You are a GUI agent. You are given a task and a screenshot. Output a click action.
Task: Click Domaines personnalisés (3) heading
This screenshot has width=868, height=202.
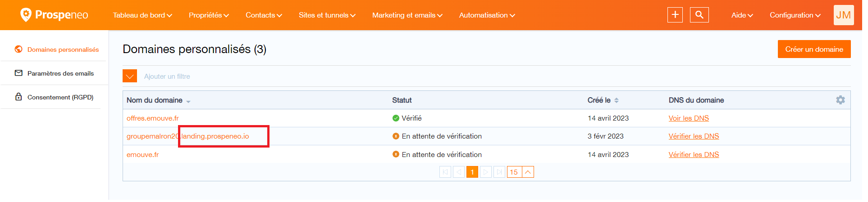pyautogui.click(x=194, y=49)
